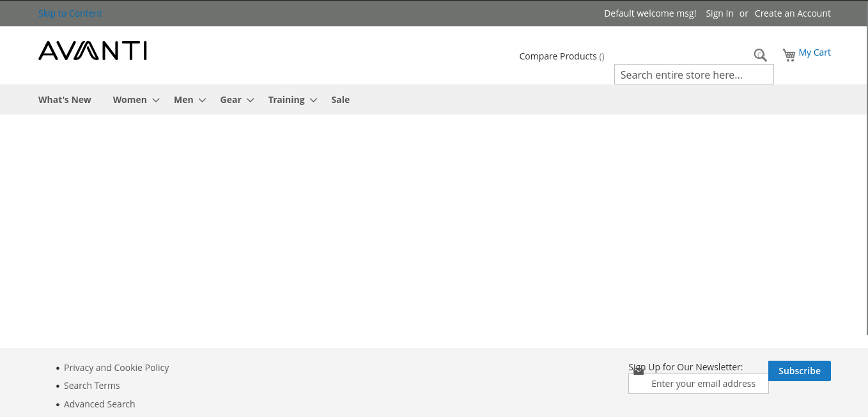Viewport: 868px width, 417px height.
Task: Focus the search entire store field
Action: (x=694, y=75)
